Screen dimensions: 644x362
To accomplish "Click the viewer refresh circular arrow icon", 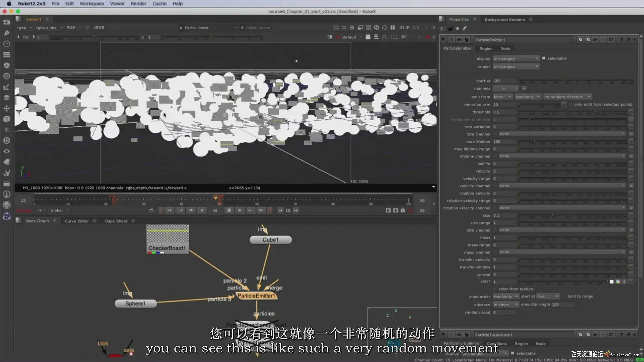I will click(x=376, y=27).
